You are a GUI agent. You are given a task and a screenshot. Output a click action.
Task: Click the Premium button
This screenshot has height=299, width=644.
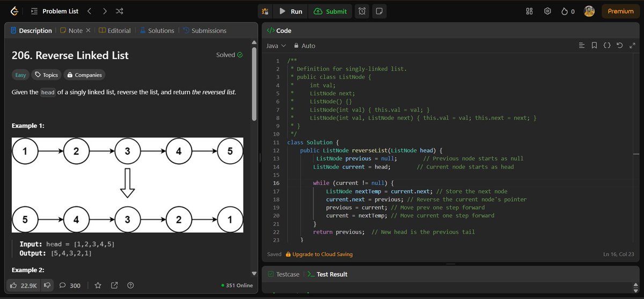pos(620,11)
